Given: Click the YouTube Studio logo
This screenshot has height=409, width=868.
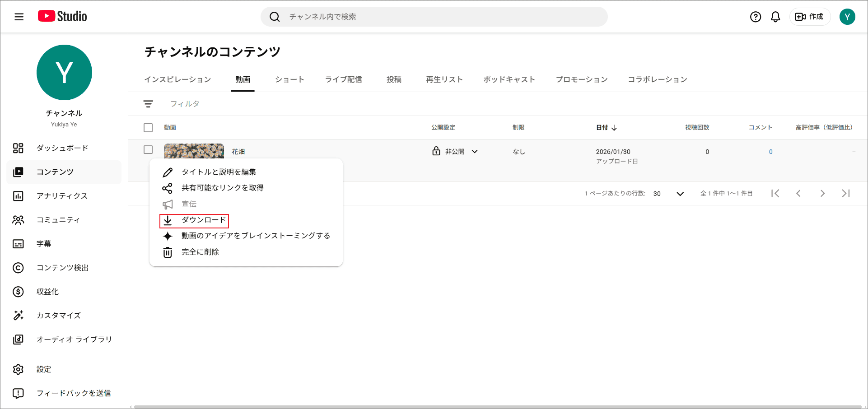Looking at the screenshot, I should 62,16.
